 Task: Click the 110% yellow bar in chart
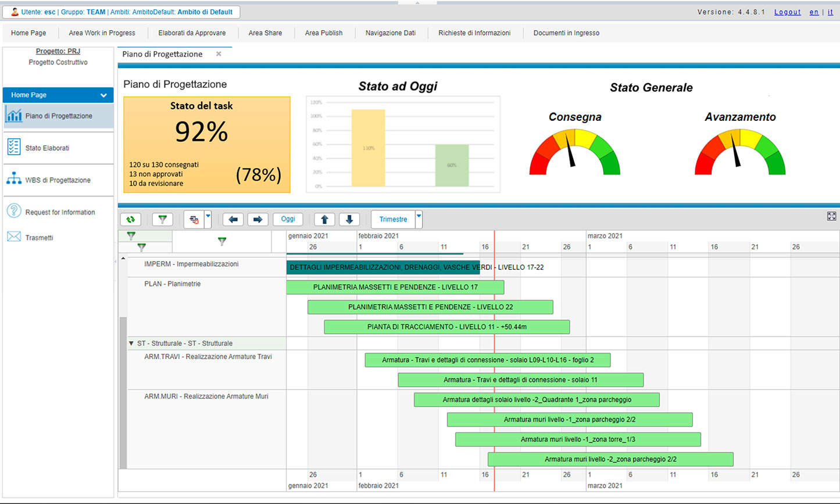pyautogui.click(x=368, y=148)
